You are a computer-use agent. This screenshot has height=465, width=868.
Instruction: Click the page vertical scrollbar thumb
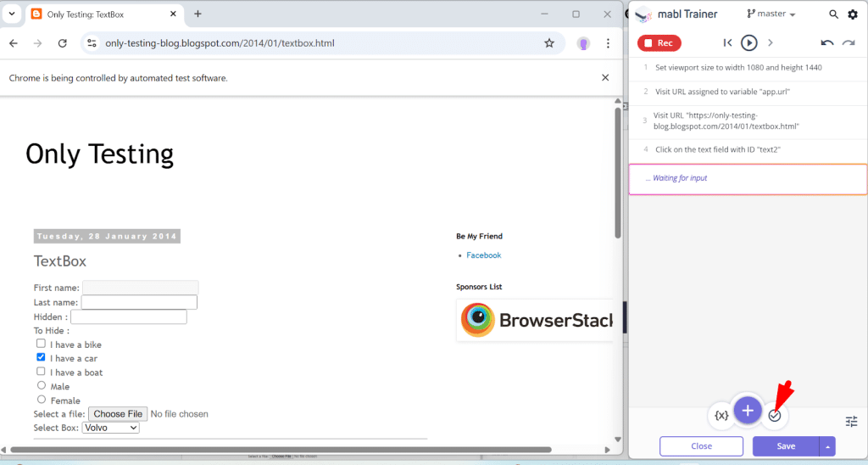pyautogui.click(x=618, y=173)
